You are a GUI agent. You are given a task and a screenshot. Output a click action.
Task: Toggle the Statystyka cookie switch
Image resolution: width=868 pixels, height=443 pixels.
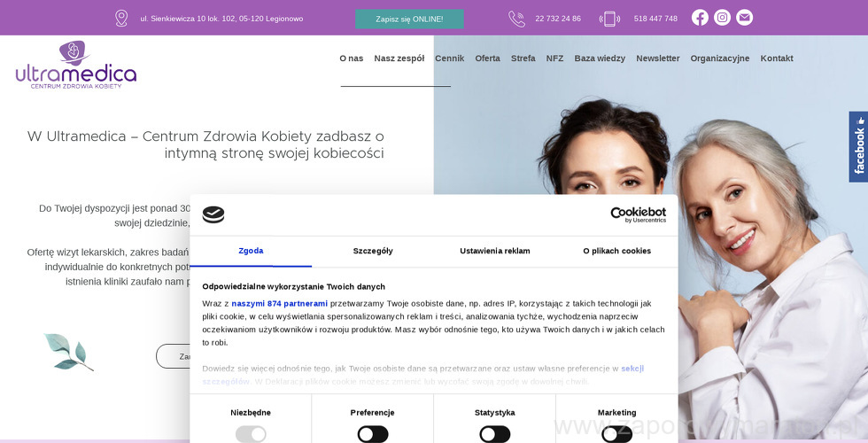coord(495,434)
